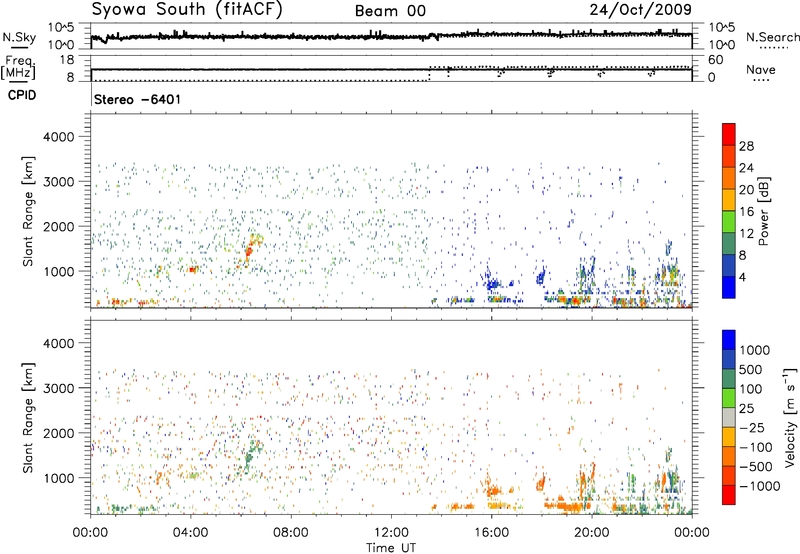Click the '20:00' time tick label
Viewport: 800px width, 554px height.
(x=592, y=533)
